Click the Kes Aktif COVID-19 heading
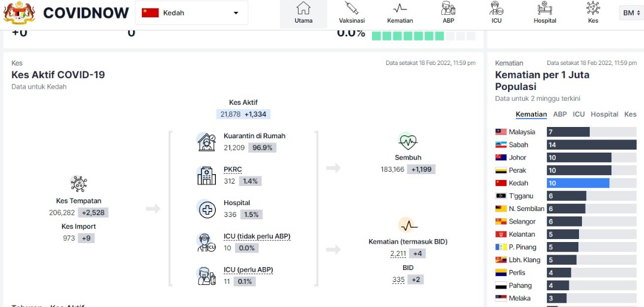The image size is (644, 307). [58, 75]
